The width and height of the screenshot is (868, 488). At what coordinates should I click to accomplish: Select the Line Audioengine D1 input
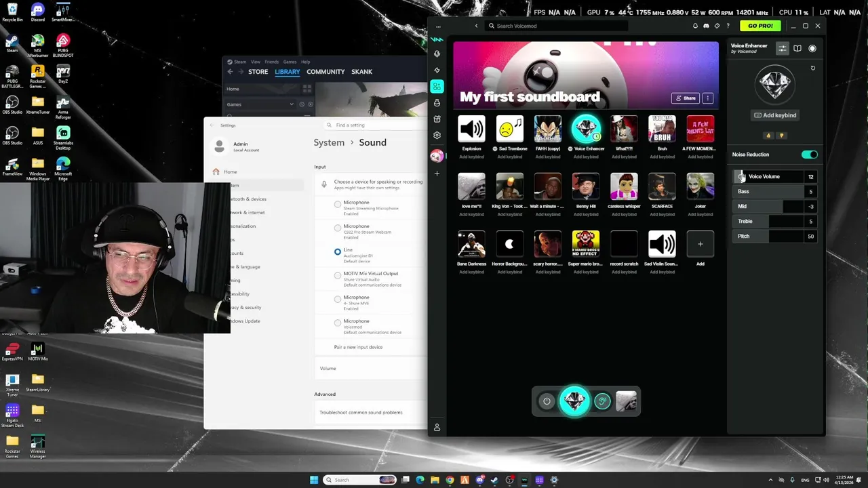click(338, 251)
